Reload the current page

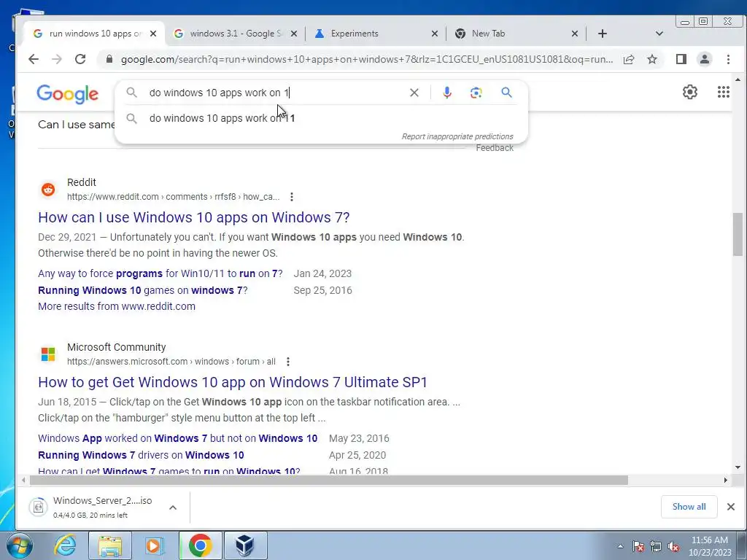coord(80,59)
